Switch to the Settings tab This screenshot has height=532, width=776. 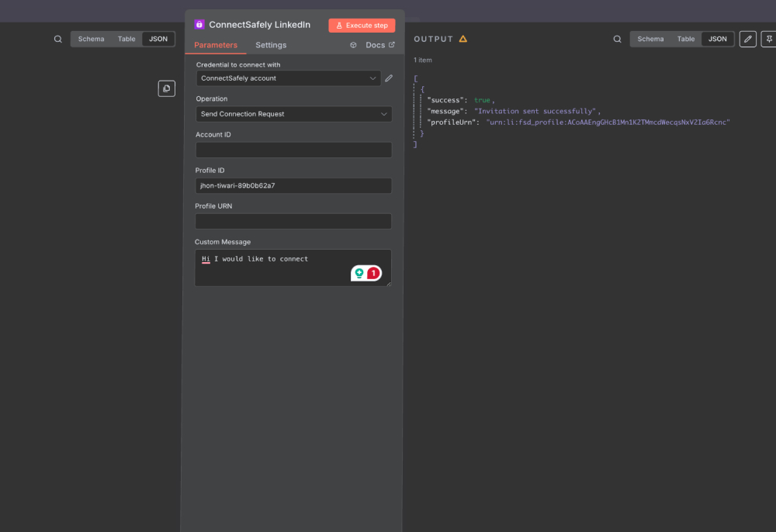[270, 45]
